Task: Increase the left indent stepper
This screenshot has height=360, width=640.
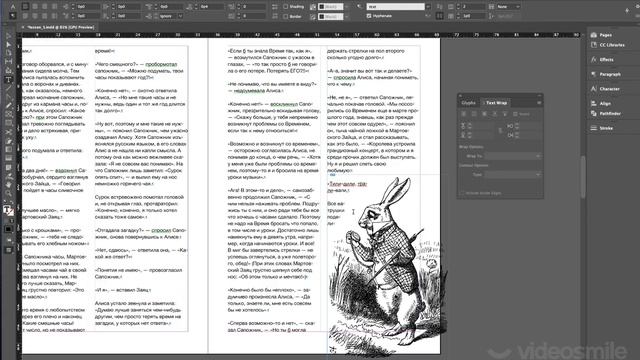Action: [73, 5]
